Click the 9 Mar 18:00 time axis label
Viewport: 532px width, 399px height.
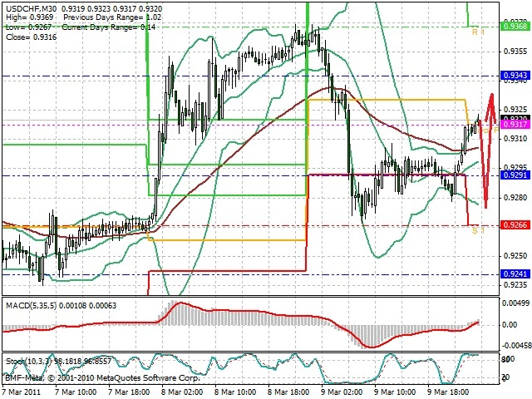tap(449, 392)
